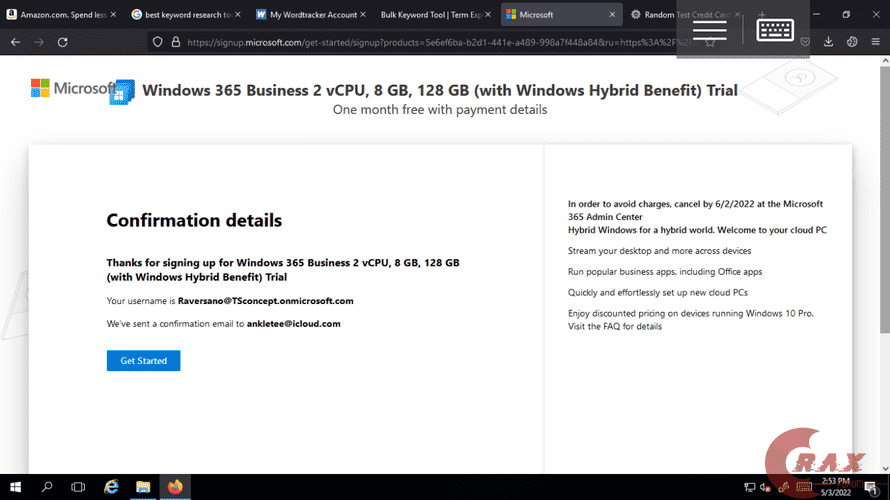Image resolution: width=890 pixels, height=500 pixels.
Task: Click scrollbar down arrow
Action: pyautogui.click(x=885, y=469)
